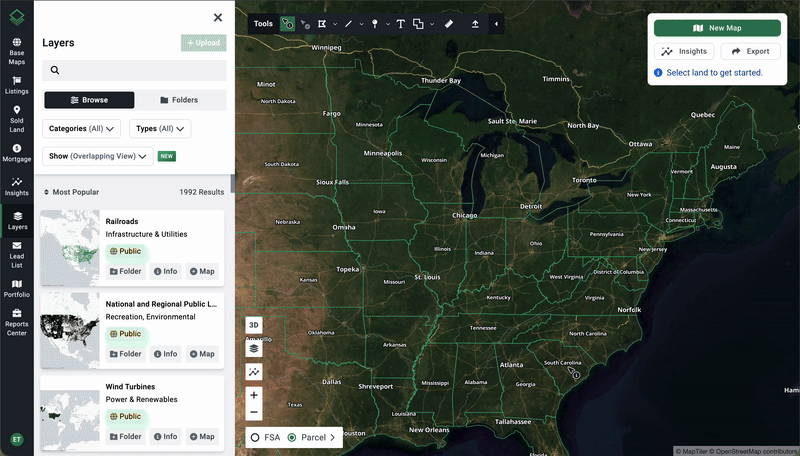Image resolution: width=800 pixels, height=456 pixels.
Task: Click the Export button
Action: 750,51
